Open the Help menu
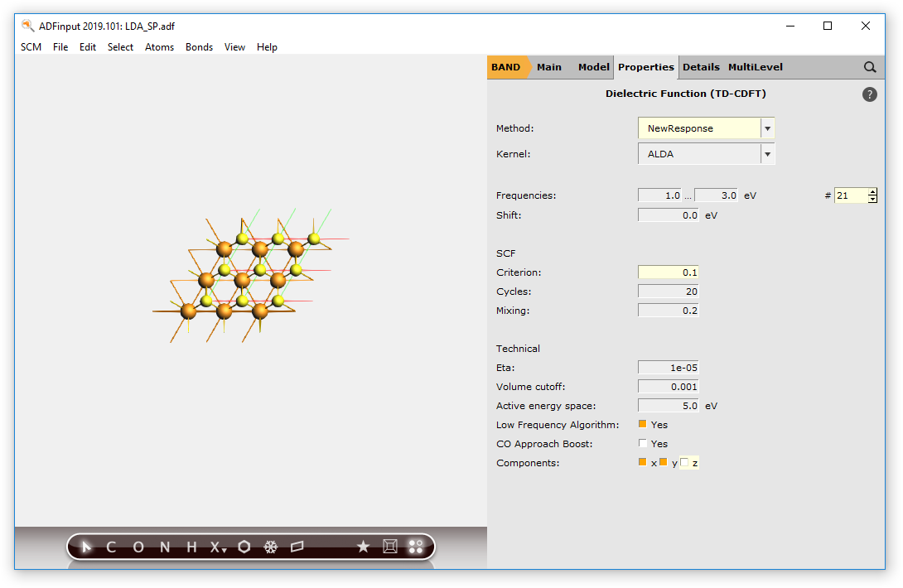Viewport: 903px width, 588px height. (x=268, y=47)
